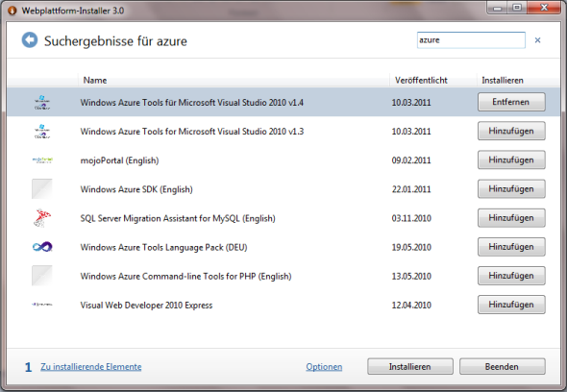This screenshot has width=567, height=392.
Task: Click the blue back arrow icon
Action: pyautogui.click(x=29, y=39)
